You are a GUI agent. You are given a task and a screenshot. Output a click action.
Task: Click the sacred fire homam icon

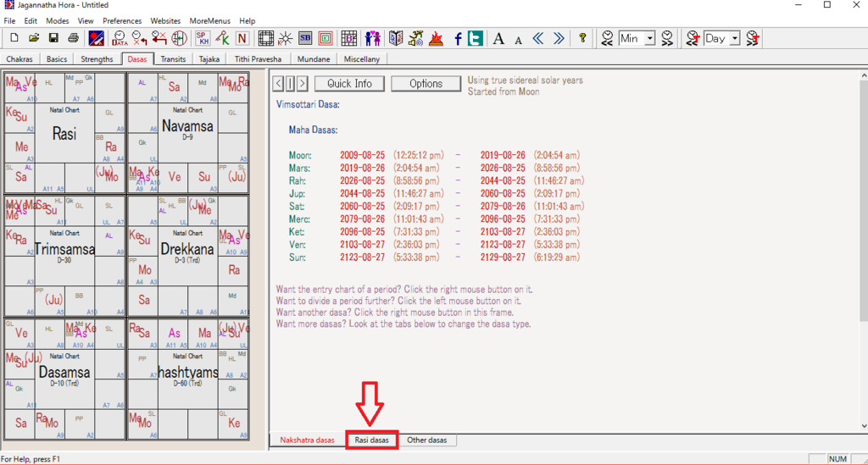pos(437,38)
